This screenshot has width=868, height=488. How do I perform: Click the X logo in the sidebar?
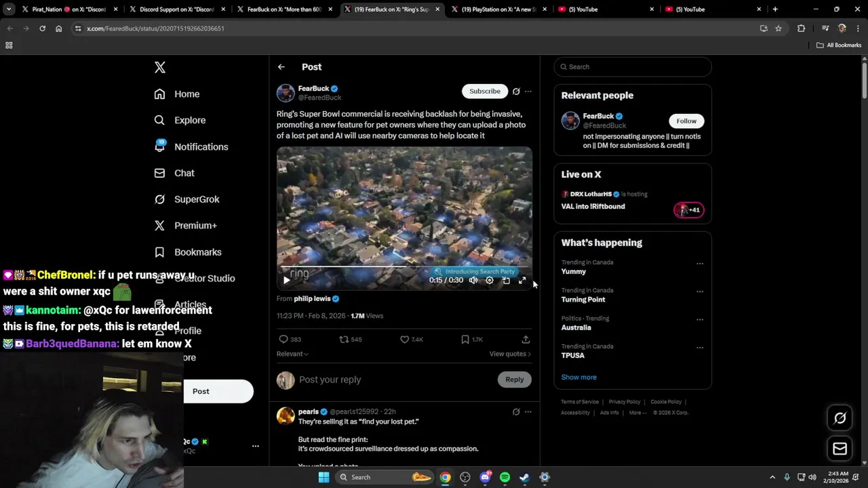[160, 67]
